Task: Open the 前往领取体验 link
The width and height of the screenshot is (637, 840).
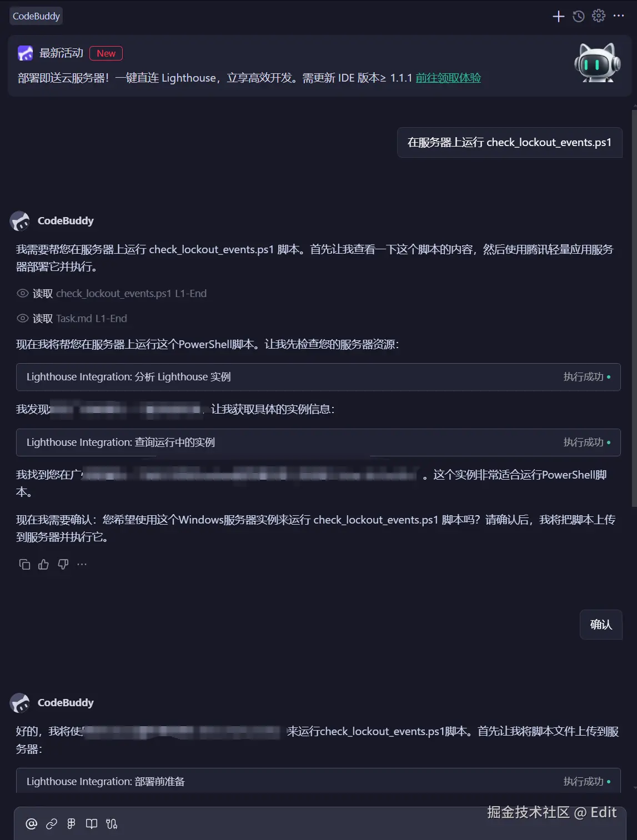Action: click(448, 78)
